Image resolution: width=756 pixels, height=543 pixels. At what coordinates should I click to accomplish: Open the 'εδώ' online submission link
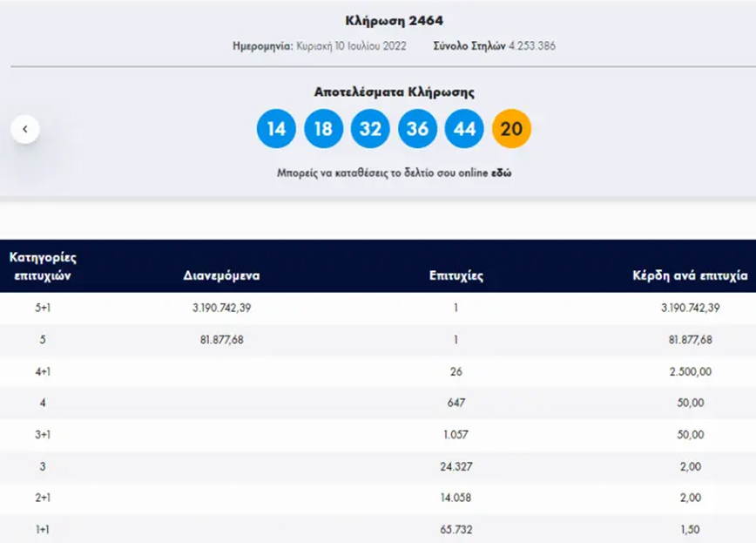(500, 173)
